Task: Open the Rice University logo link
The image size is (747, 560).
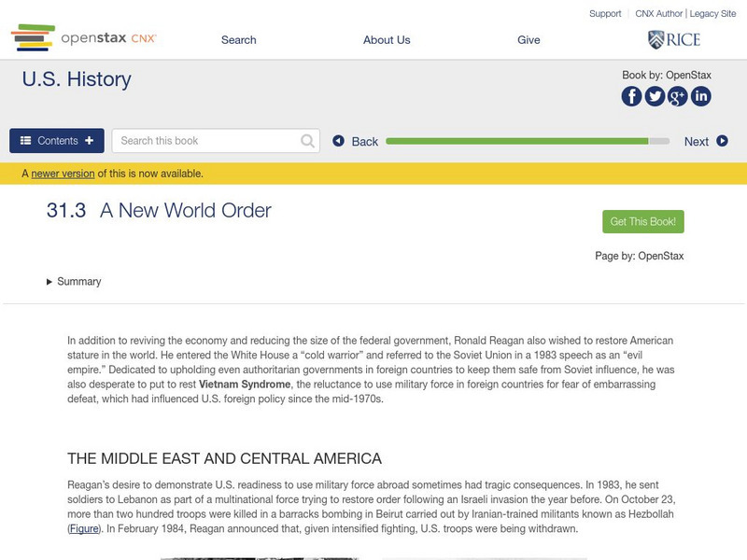Action: 674,39
